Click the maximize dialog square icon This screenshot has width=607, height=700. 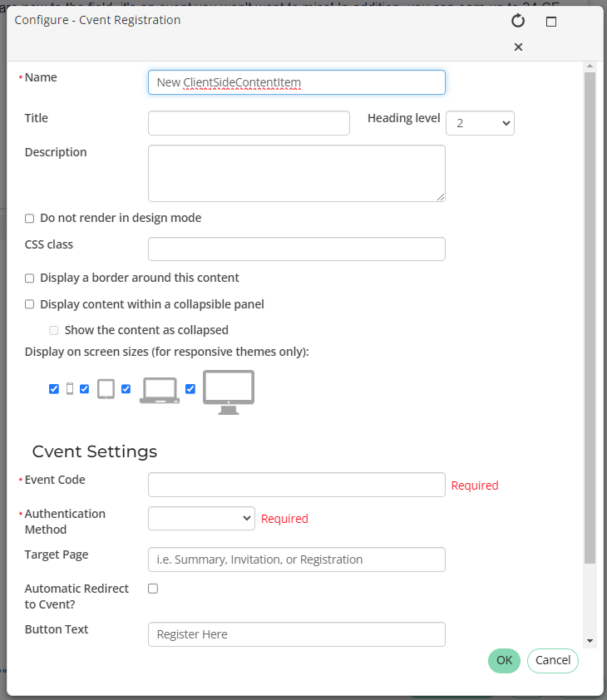(550, 22)
